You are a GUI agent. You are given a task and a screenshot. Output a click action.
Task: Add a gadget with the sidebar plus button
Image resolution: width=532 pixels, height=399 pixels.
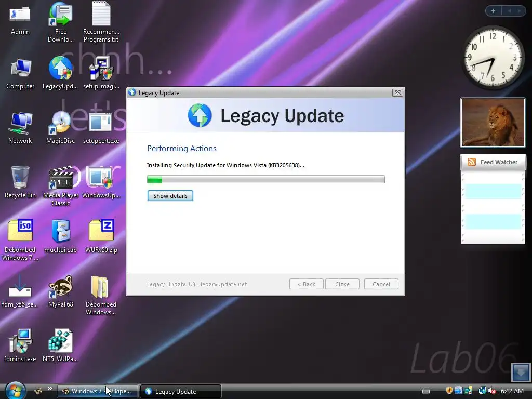493,11
